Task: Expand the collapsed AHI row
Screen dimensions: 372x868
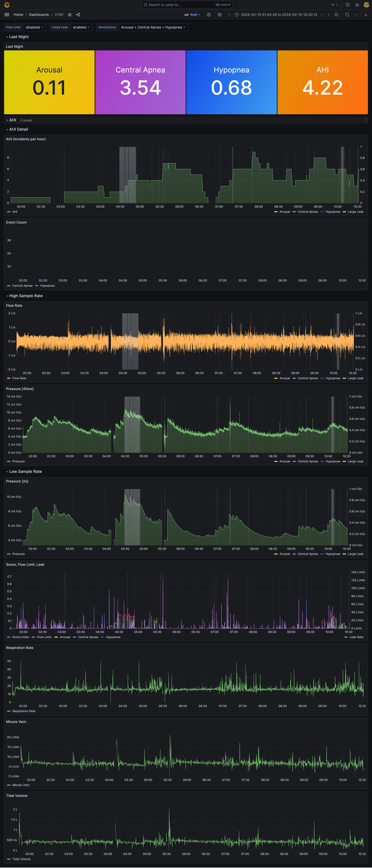Action: (x=12, y=120)
